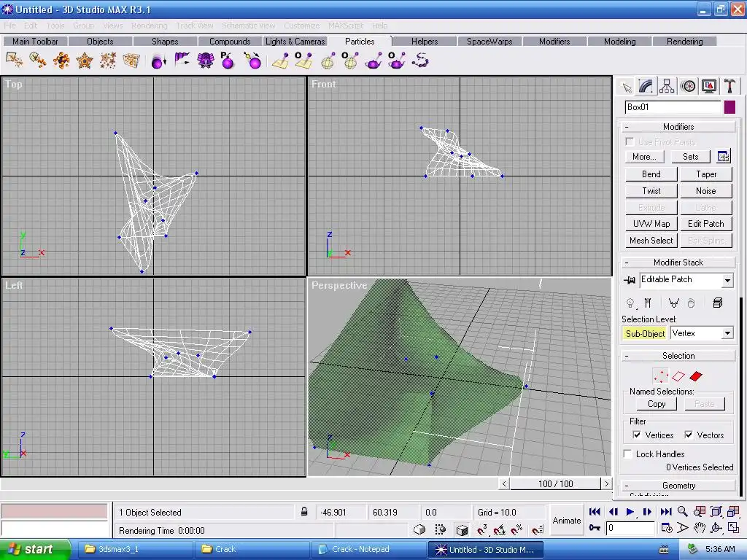Screen dimensions: 747x560
Task: Click the UVW Map modifier button
Action: (651, 224)
